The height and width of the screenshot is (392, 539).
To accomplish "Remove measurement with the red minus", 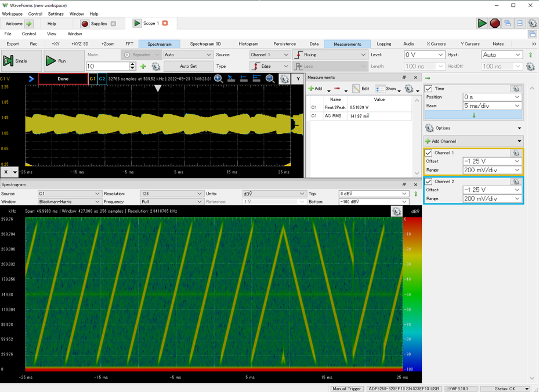I will 337,89.
